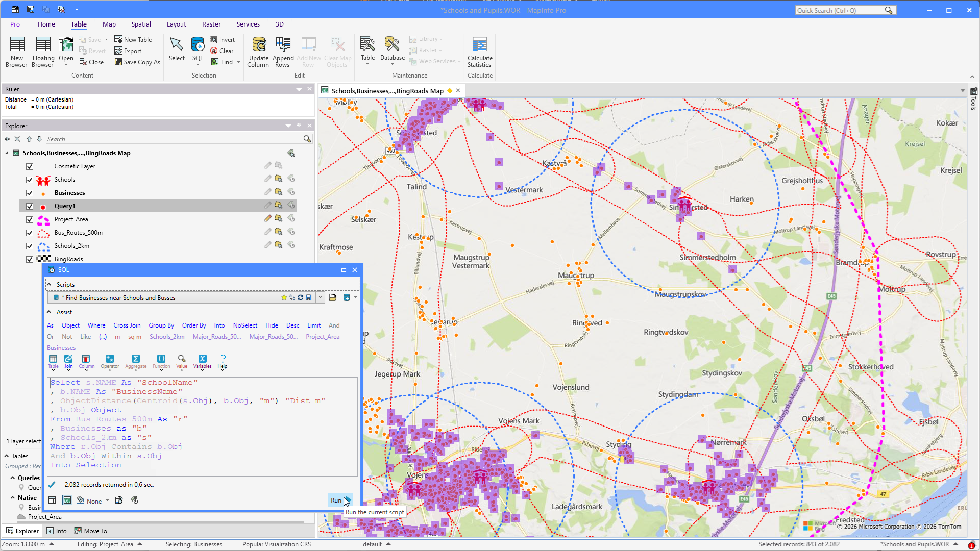Open the Floating Browser tool

(43, 46)
